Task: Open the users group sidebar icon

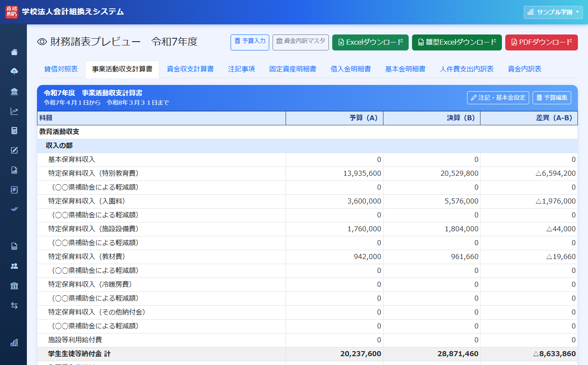Action: click(x=14, y=266)
